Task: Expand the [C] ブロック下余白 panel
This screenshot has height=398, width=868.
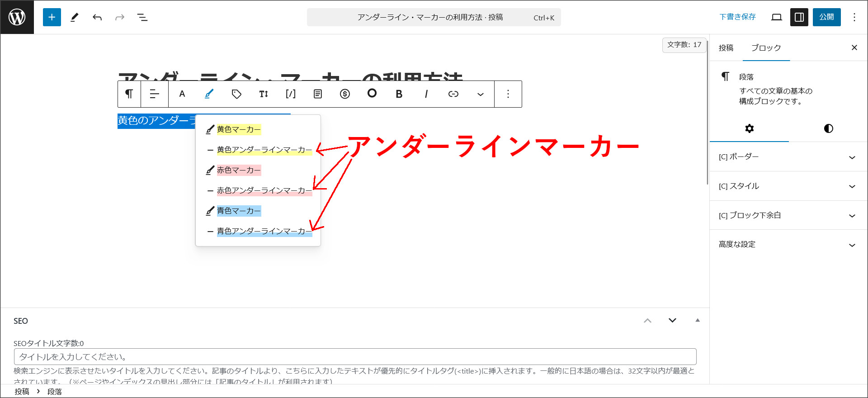Action: (788, 215)
